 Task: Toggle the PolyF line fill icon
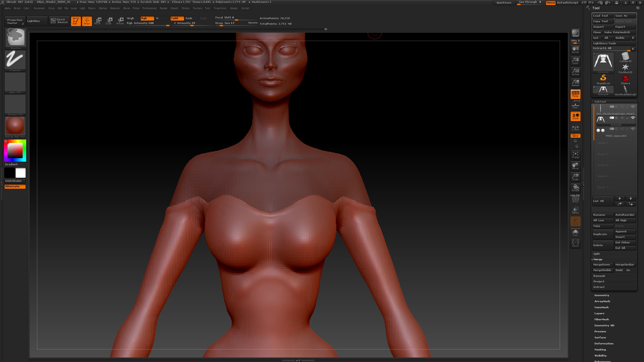pyautogui.click(x=575, y=199)
